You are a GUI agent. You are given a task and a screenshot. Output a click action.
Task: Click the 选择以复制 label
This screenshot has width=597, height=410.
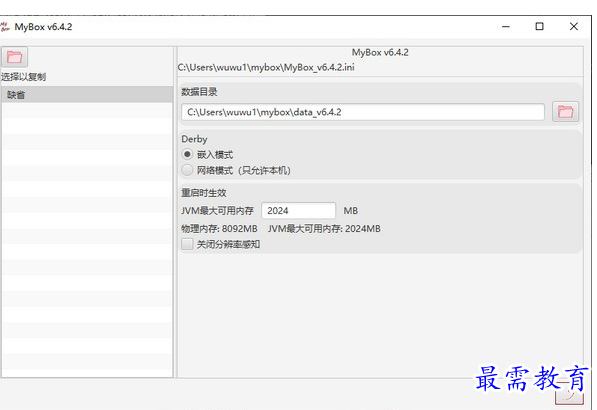tap(23, 77)
